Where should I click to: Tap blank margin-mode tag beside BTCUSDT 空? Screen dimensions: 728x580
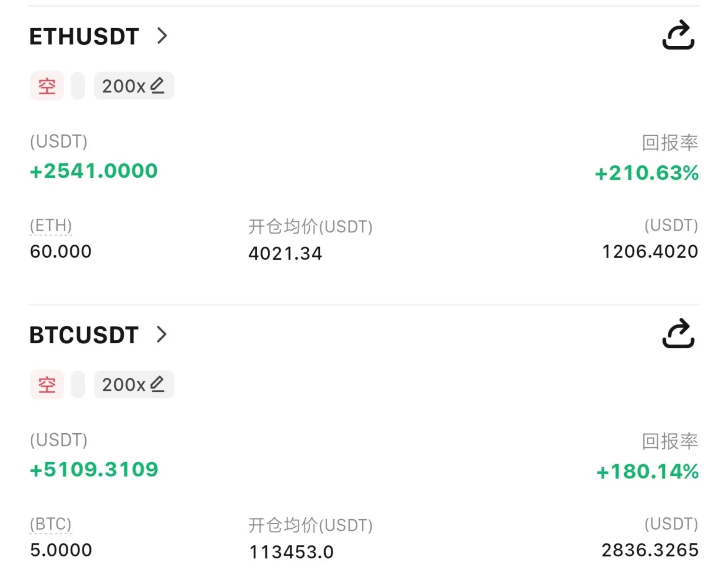tap(78, 384)
